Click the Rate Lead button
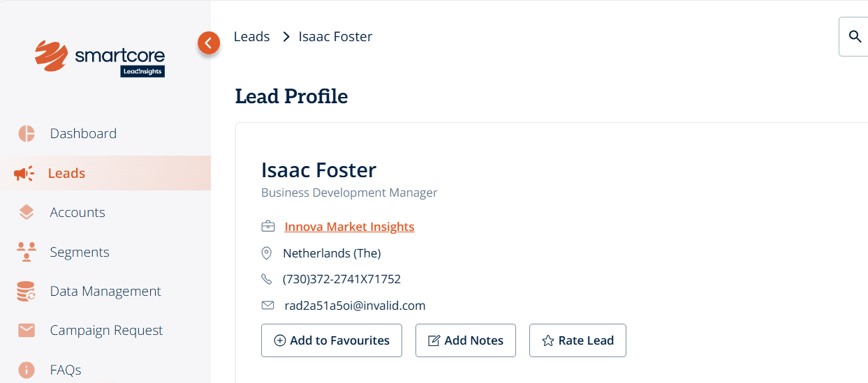868x383 pixels. pyautogui.click(x=578, y=340)
